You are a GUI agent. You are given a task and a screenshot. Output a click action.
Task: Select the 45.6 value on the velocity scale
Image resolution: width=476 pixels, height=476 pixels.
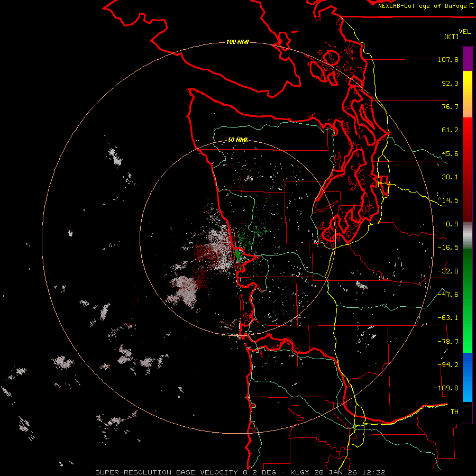click(450, 153)
